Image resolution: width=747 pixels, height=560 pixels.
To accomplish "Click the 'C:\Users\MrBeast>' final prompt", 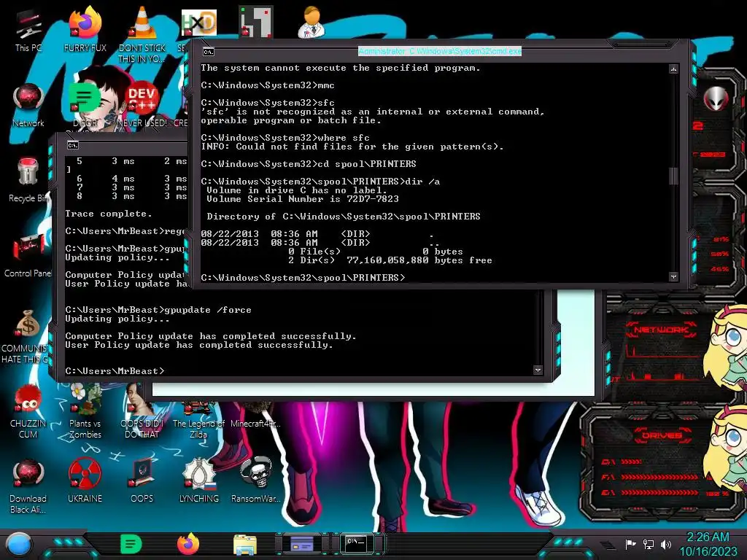I will (115, 371).
